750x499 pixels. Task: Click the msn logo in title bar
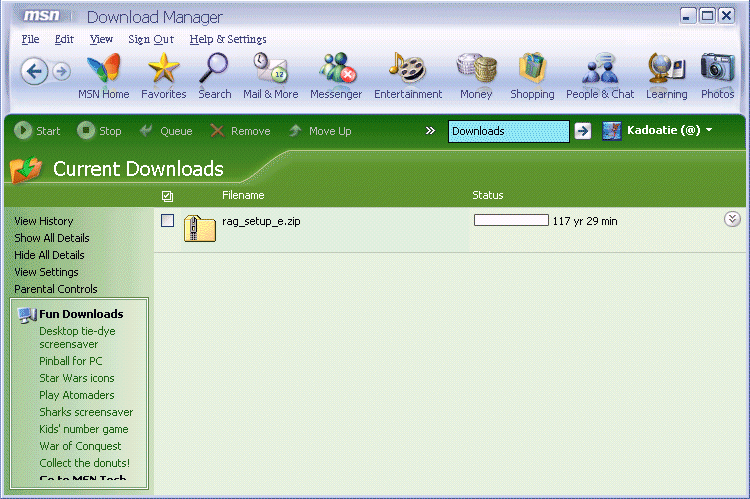pyautogui.click(x=42, y=16)
